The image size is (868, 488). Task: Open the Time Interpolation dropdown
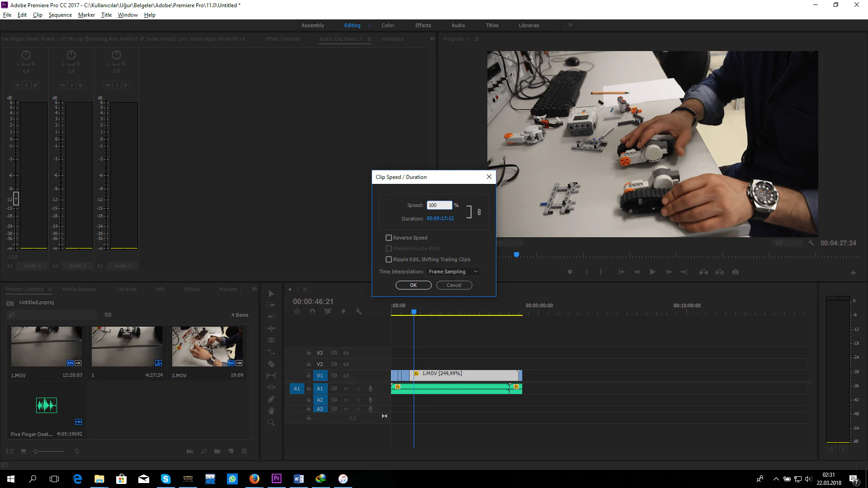[453, 272]
